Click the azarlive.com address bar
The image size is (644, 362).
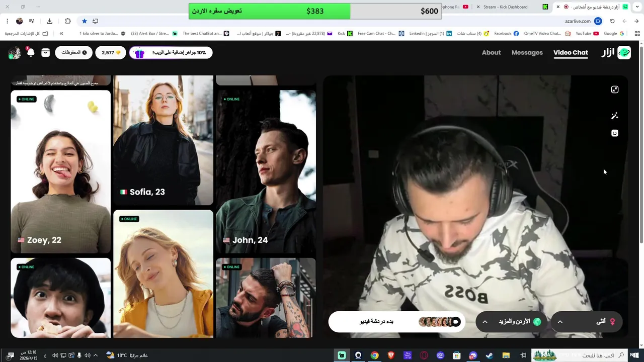[577, 21]
